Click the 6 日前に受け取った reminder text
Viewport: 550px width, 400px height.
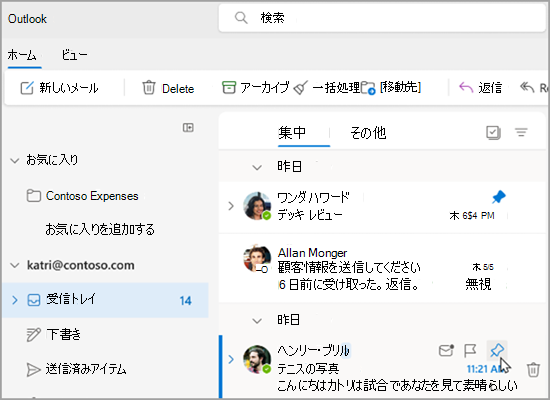click(x=349, y=284)
